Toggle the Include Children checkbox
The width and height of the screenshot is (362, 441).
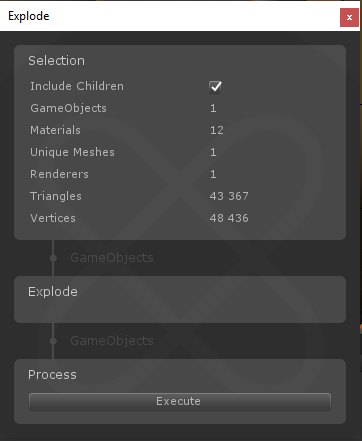pos(215,87)
